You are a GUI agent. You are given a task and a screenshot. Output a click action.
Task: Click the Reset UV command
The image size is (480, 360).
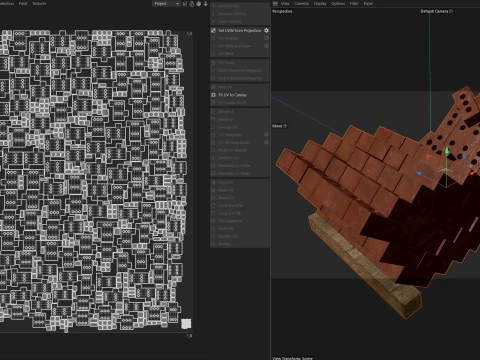point(240,198)
